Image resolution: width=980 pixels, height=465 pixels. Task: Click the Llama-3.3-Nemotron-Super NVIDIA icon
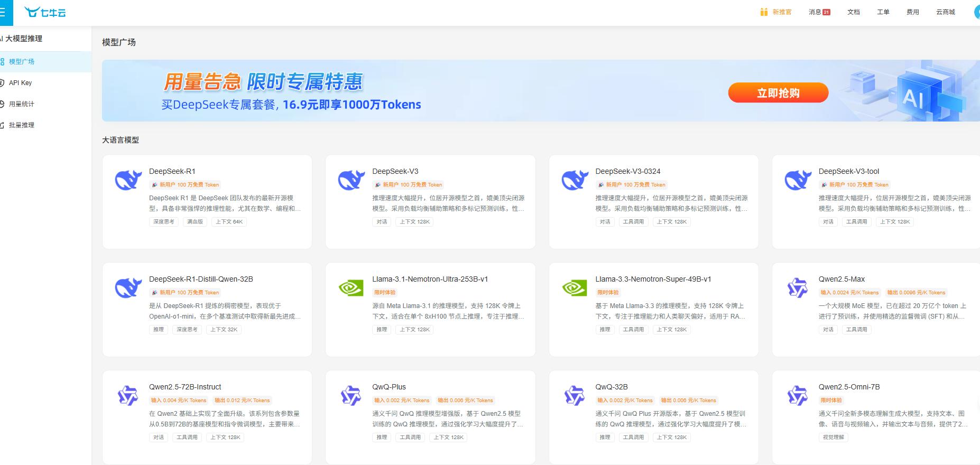pos(575,288)
